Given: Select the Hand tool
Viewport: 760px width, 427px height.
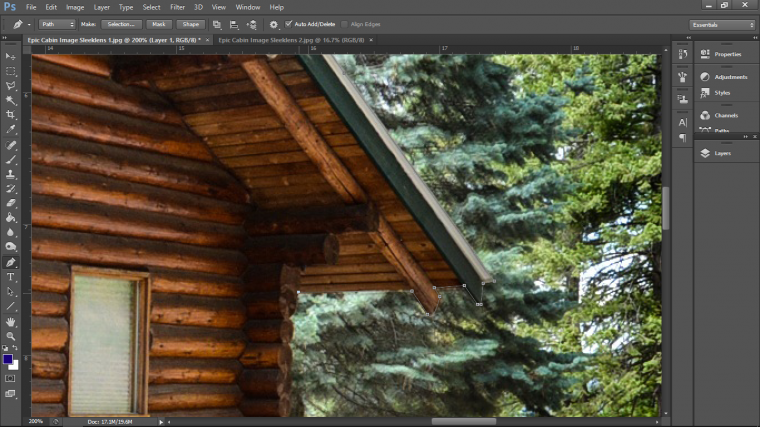Looking at the screenshot, I should [10, 322].
